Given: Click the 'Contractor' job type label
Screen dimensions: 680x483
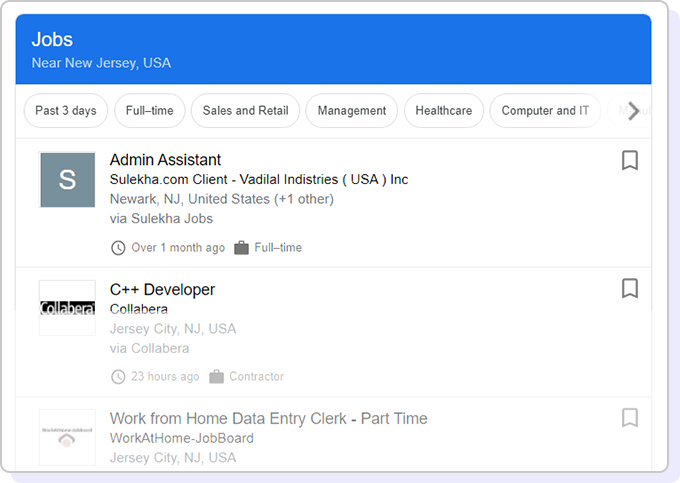Looking at the screenshot, I should pos(257,376).
